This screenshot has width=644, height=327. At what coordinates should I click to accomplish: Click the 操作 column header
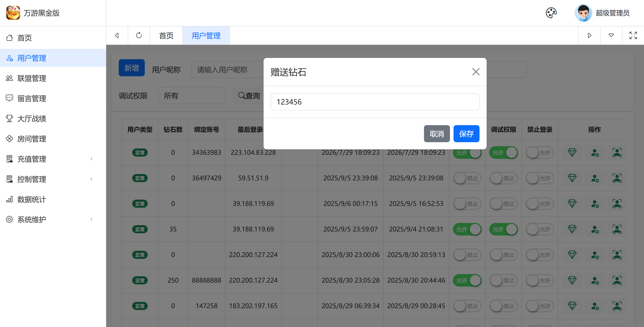tap(594, 130)
